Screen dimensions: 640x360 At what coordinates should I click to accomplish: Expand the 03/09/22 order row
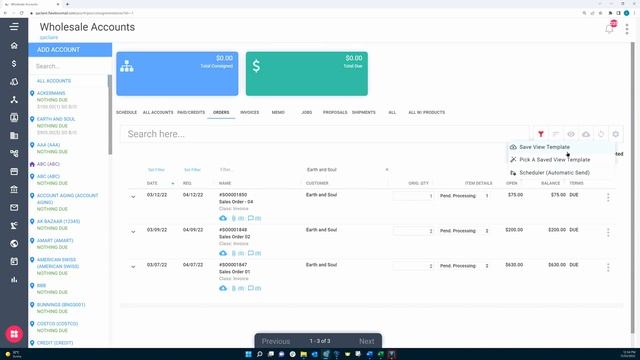click(x=133, y=232)
